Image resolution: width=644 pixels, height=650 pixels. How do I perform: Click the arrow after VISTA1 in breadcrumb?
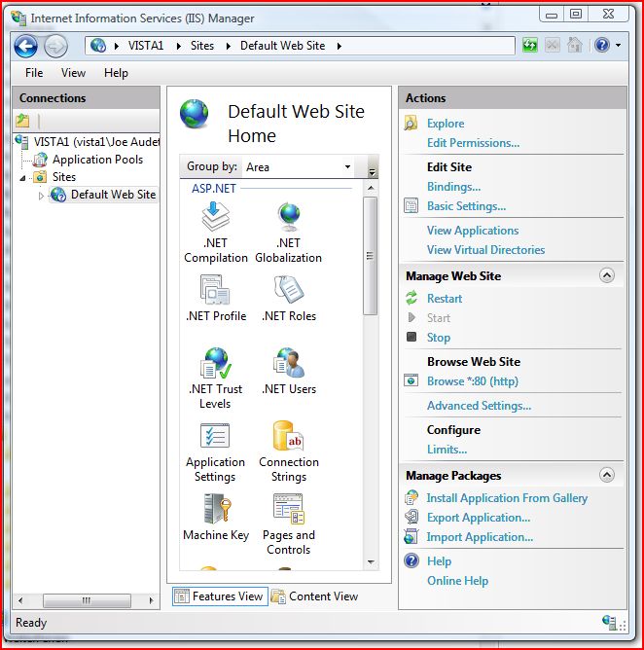click(179, 46)
